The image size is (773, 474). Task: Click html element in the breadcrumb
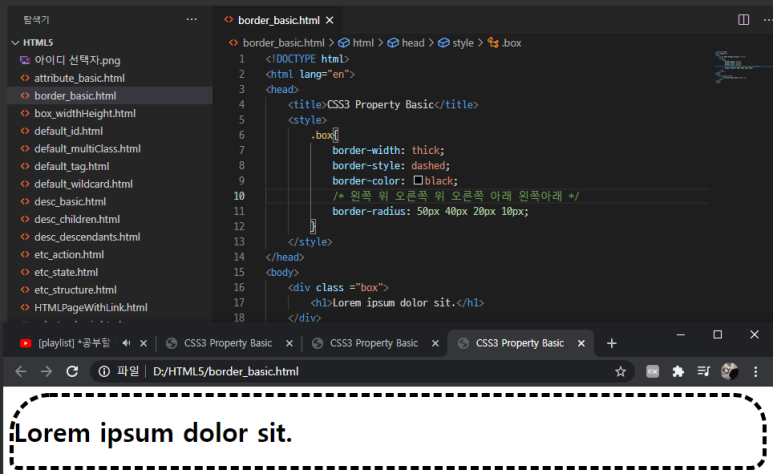click(x=356, y=43)
